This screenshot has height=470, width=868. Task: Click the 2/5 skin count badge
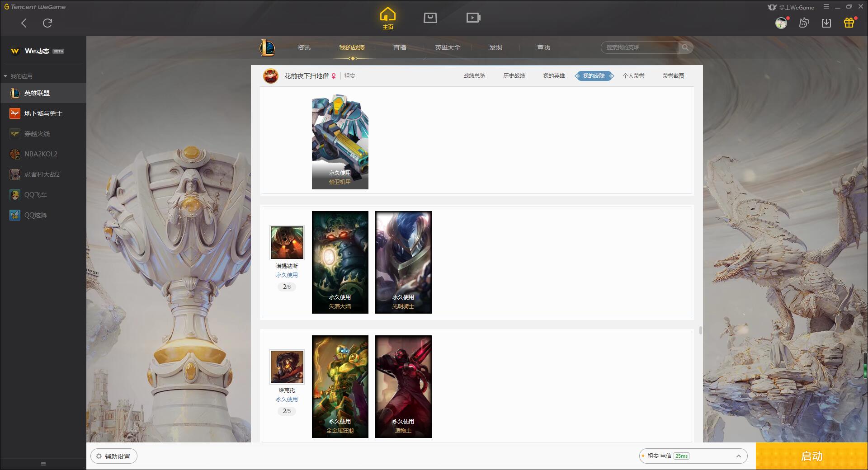click(x=287, y=411)
